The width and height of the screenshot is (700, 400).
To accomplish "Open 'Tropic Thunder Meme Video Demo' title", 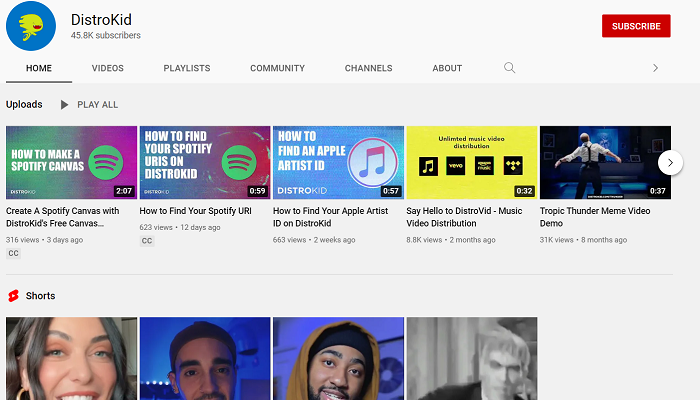I will (x=595, y=217).
